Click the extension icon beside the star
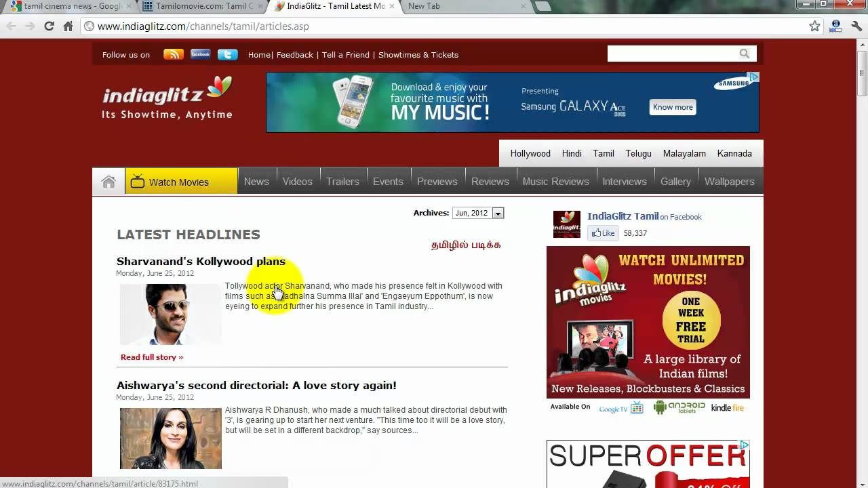 [x=836, y=26]
